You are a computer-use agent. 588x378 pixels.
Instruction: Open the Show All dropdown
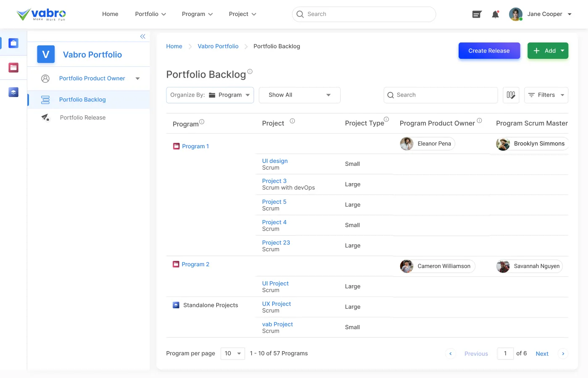[x=299, y=95]
